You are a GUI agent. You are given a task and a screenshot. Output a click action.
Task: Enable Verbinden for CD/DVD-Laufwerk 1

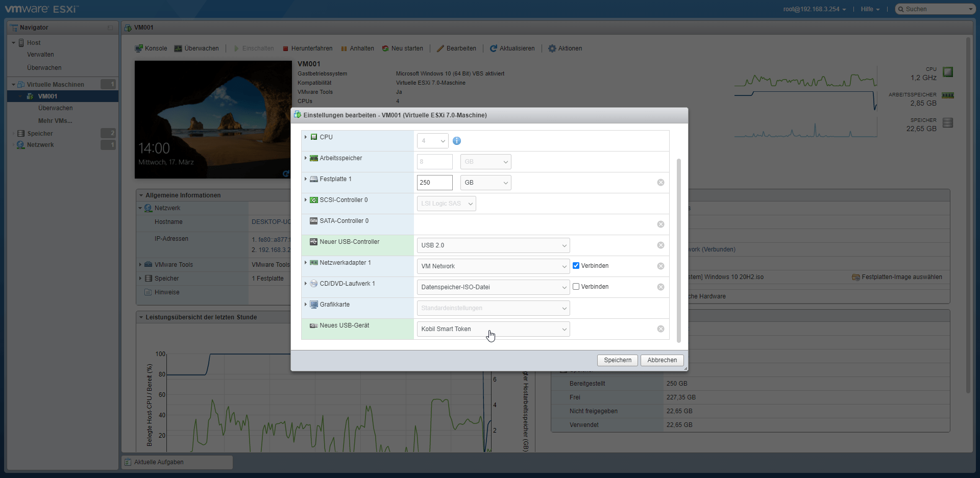point(576,287)
